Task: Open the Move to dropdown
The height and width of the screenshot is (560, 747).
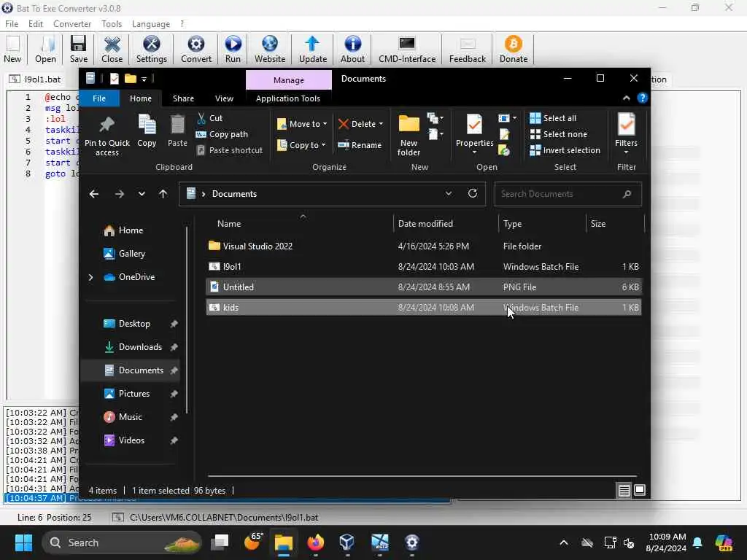Action: (302, 124)
